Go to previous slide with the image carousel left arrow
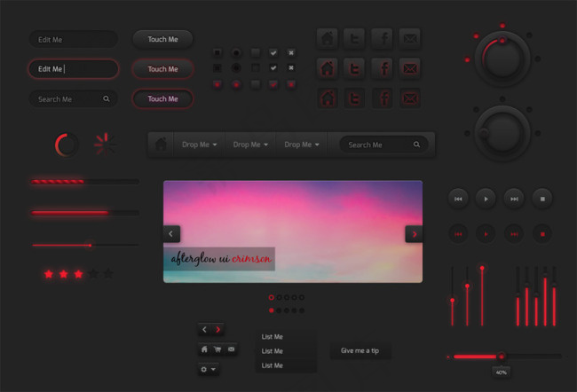The image size is (577, 392). 171,233
